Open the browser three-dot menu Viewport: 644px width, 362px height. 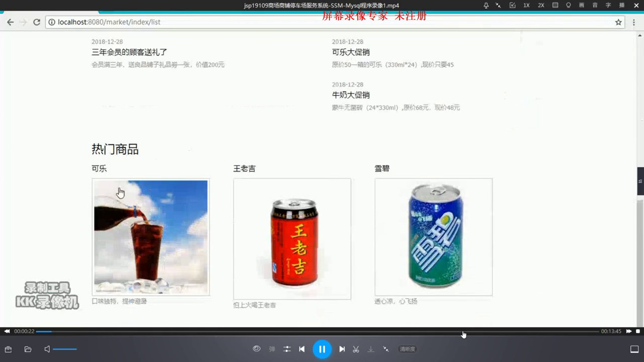(633, 22)
